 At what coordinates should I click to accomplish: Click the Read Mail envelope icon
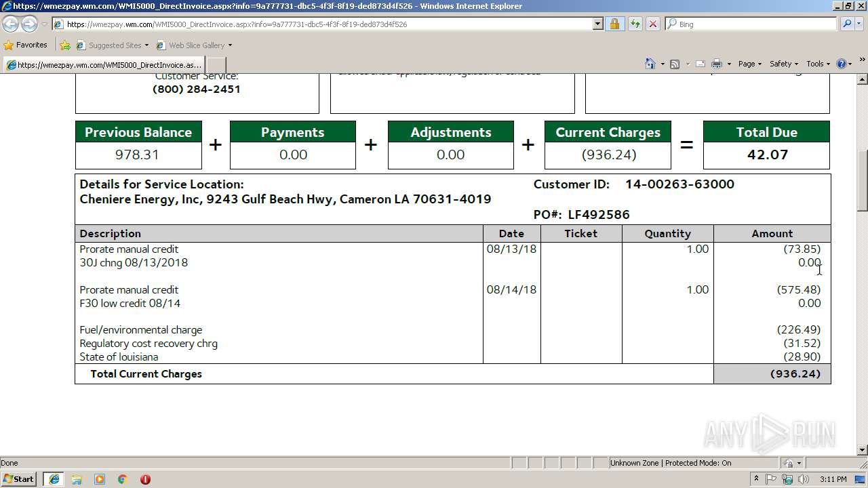click(x=700, y=64)
